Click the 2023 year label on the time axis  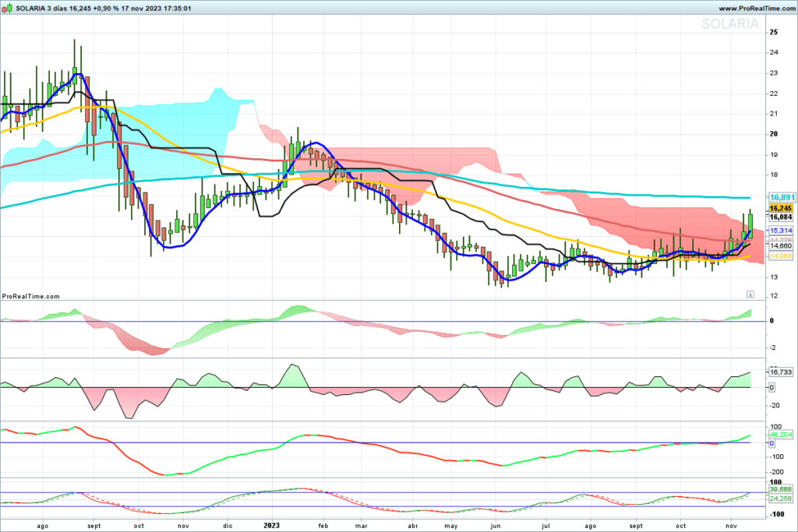tap(271, 526)
